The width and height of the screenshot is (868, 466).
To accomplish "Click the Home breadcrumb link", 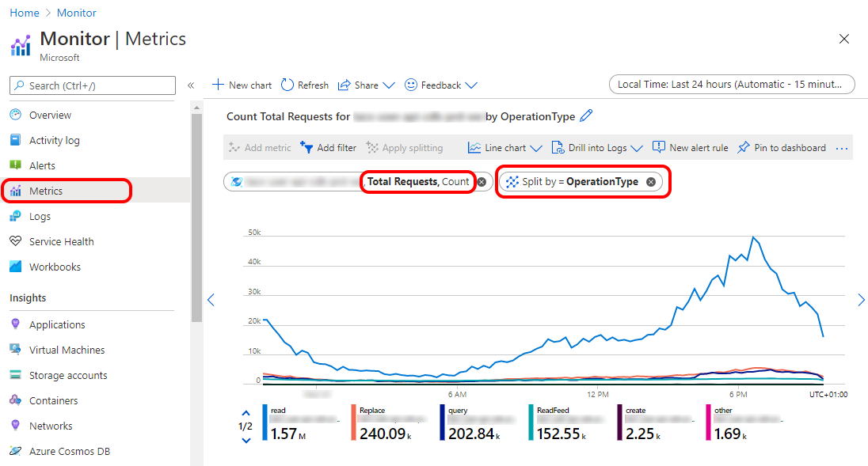I will coord(24,13).
